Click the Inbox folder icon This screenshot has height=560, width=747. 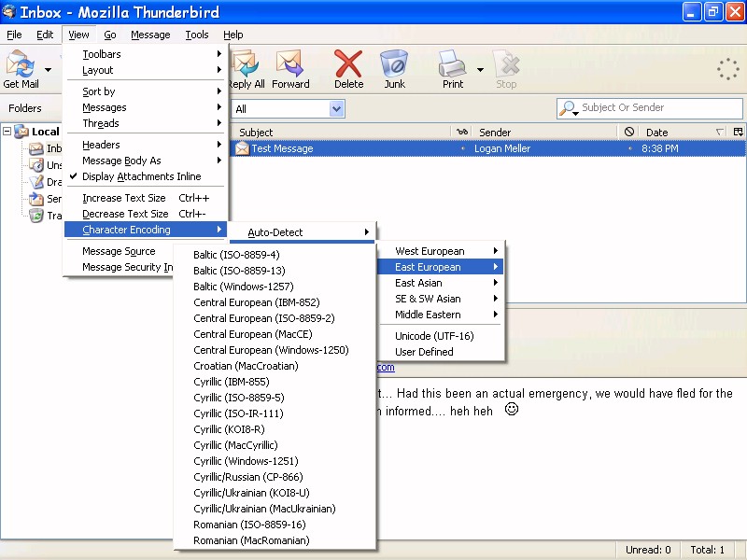(x=36, y=148)
